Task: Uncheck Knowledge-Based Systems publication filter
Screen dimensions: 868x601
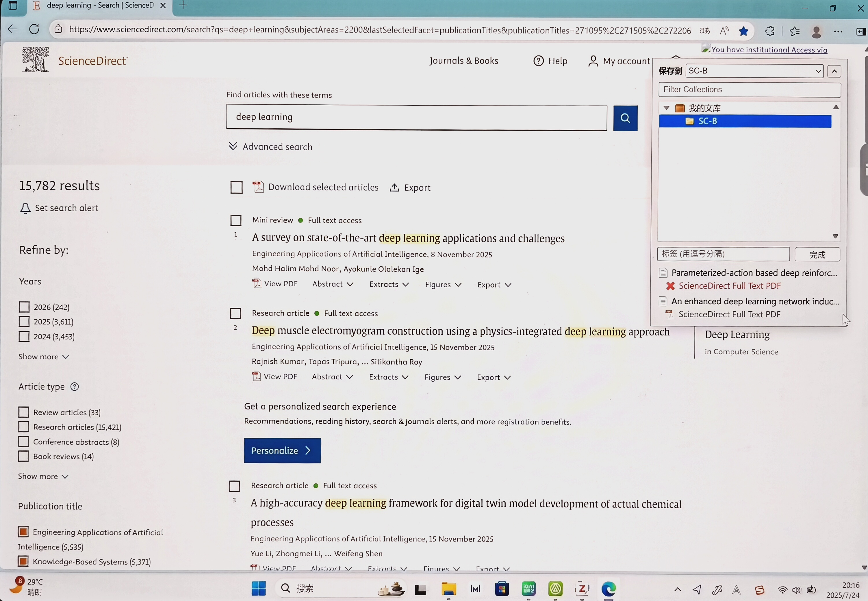Action: pyautogui.click(x=23, y=561)
